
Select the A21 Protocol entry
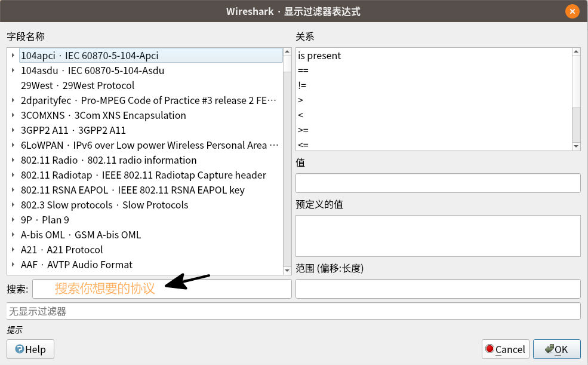tap(151, 250)
